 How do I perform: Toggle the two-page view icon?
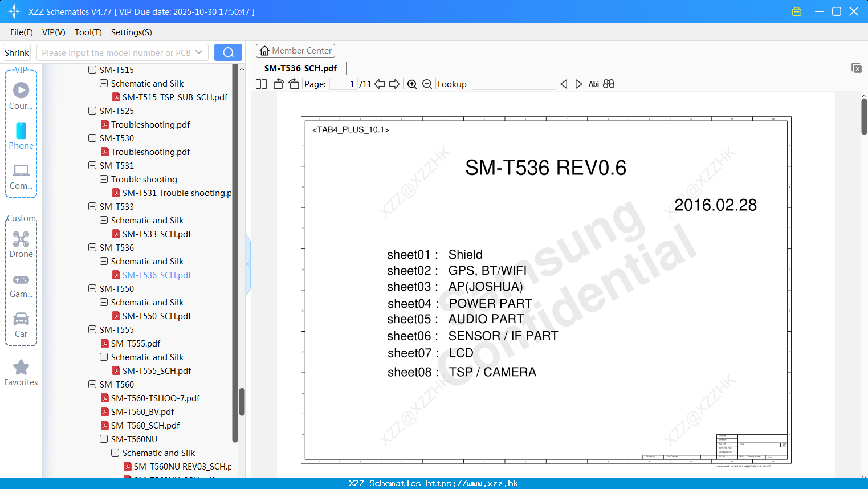point(261,84)
